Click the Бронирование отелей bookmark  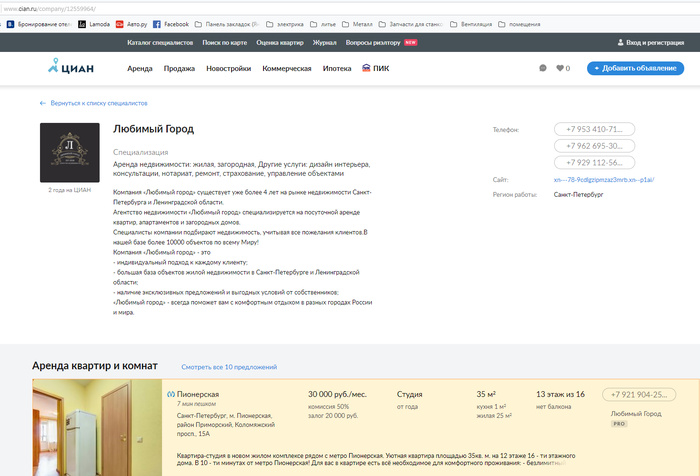point(40,23)
